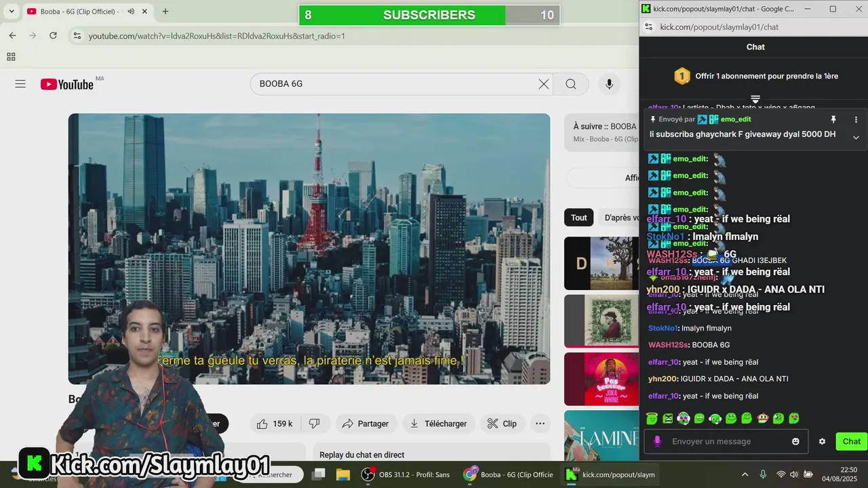The width and height of the screenshot is (868, 488).
Task: Show hidden system tray icons chevron
Action: tap(745, 474)
